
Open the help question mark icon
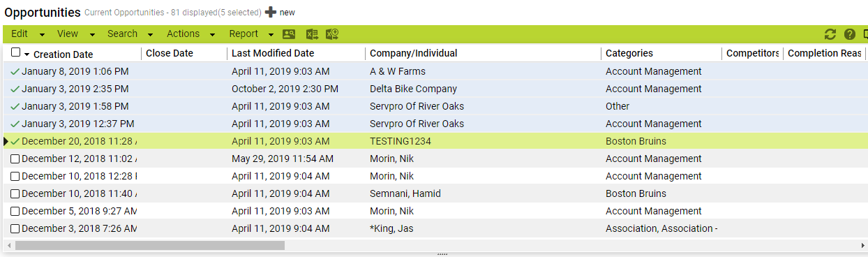849,34
